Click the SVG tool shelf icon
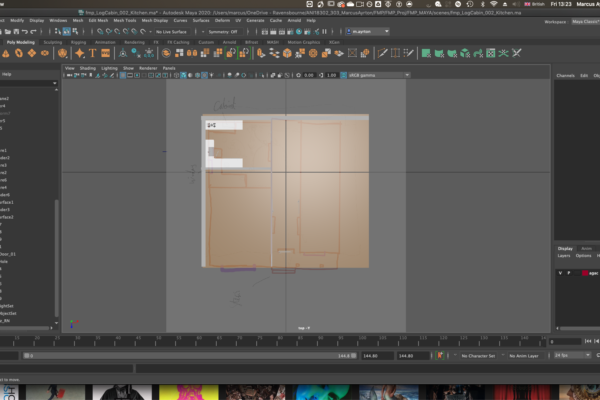Viewport: 600px width, 400px height. [x=106, y=53]
